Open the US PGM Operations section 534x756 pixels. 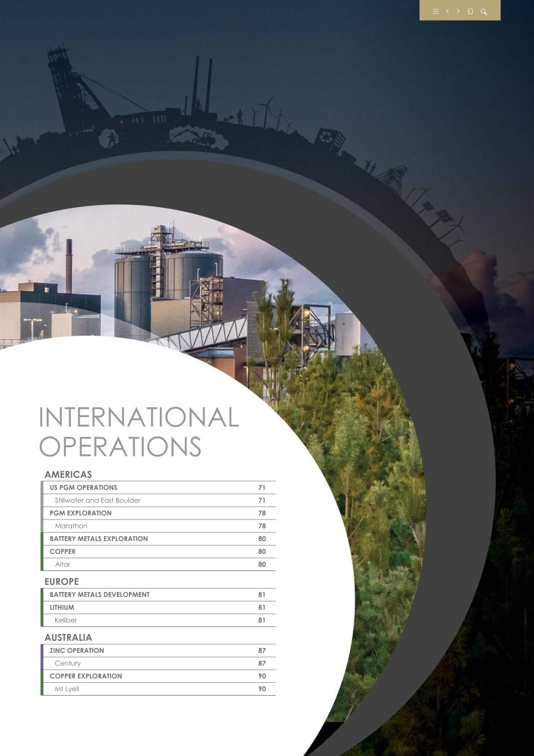point(84,488)
